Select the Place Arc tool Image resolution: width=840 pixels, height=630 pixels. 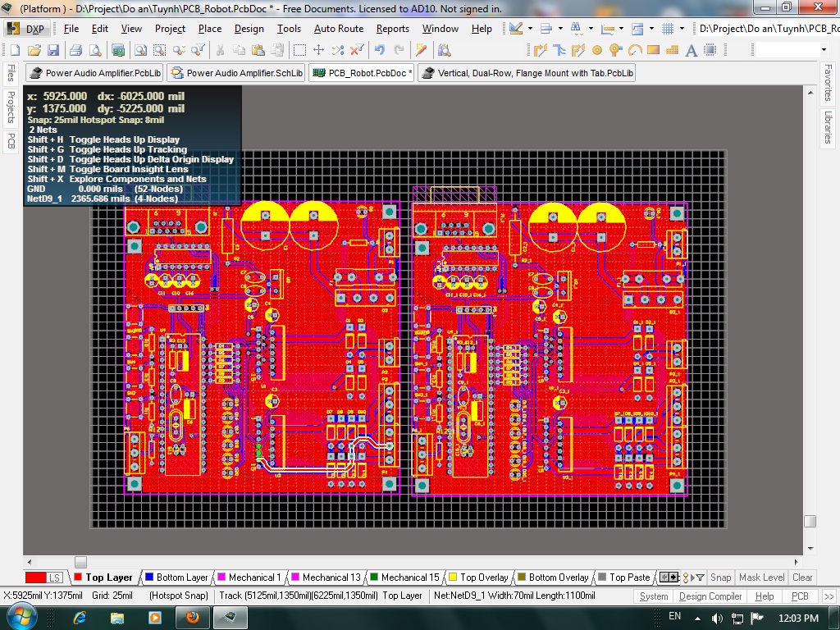[x=634, y=50]
